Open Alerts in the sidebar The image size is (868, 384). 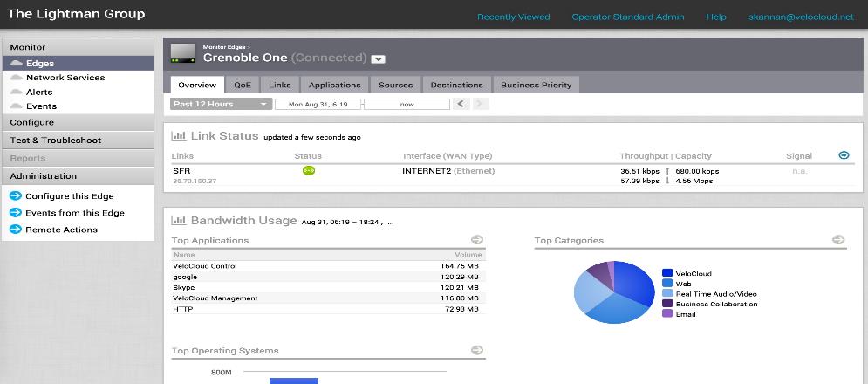[39, 92]
